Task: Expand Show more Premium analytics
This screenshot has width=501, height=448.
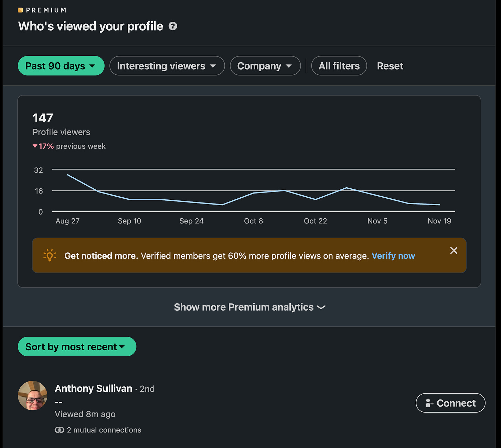Action: point(249,307)
